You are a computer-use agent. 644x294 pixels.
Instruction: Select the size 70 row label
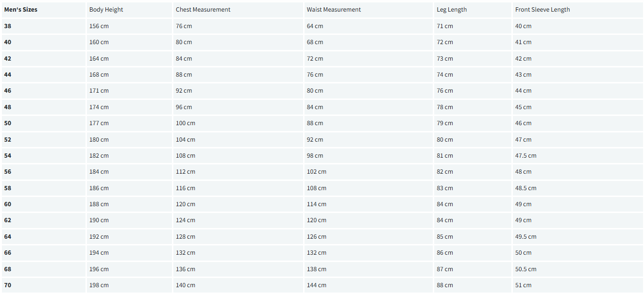click(x=8, y=285)
